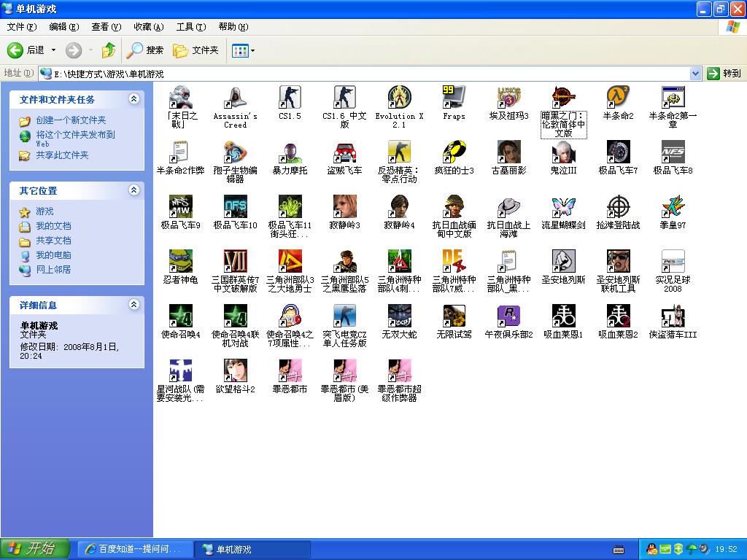
Task: Open the 文件(F) menu
Action: coord(21,27)
